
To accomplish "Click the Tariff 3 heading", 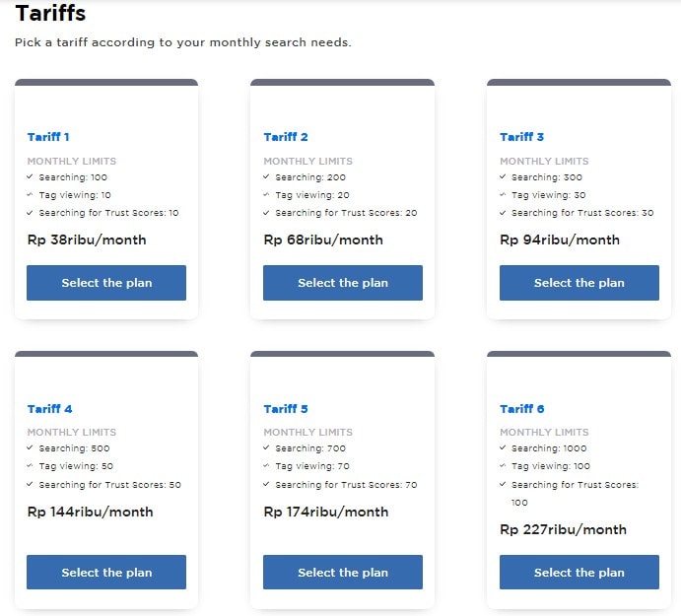I will pyautogui.click(x=521, y=137).
